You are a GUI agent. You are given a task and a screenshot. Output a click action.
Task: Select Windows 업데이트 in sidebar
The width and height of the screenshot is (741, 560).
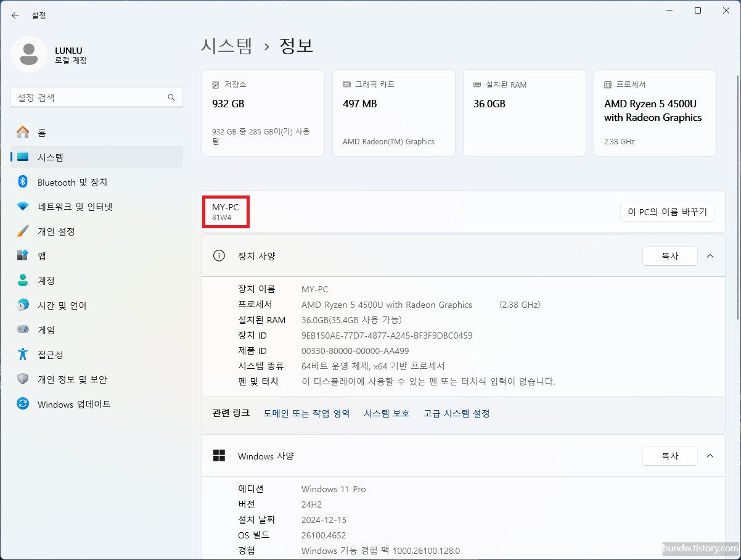coord(97,404)
